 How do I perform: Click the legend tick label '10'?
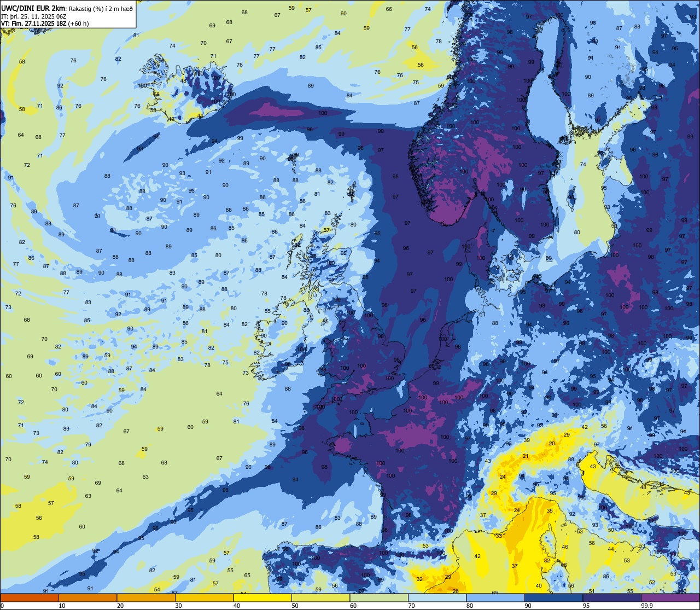(x=62, y=606)
